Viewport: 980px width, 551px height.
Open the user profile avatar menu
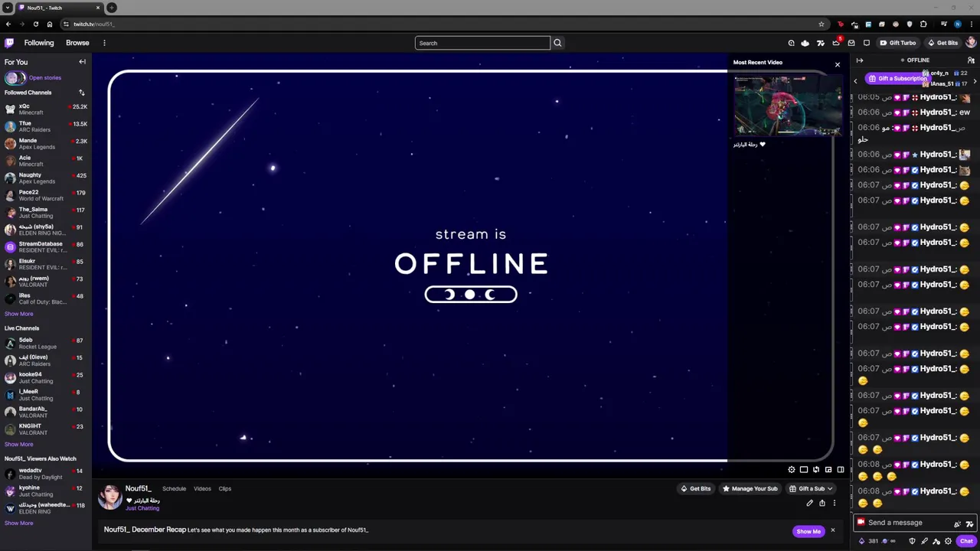point(971,43)
